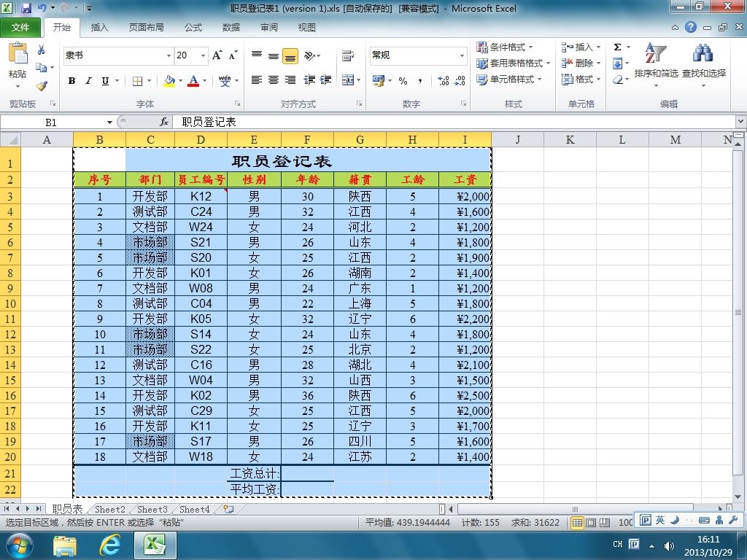Screen dimensions: 747x560
Task: Open Windows Explorer from the taskbar
Action: pos(65,545)
